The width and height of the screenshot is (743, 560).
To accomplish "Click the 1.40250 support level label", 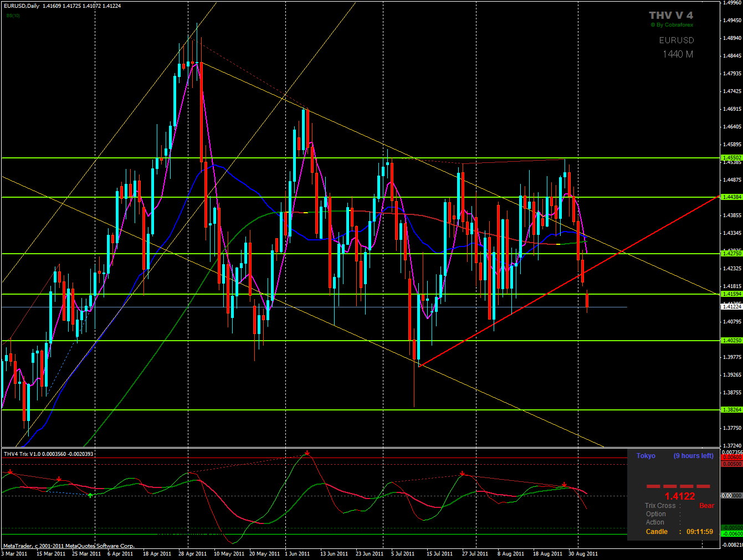I will [x=731, y=341].
